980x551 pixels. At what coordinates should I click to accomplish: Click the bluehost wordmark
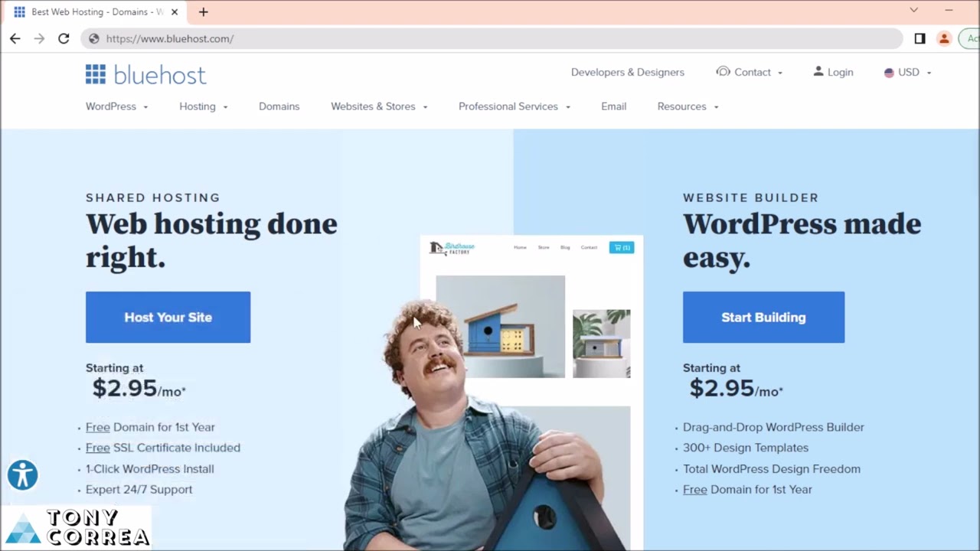[x=159, y=75]
